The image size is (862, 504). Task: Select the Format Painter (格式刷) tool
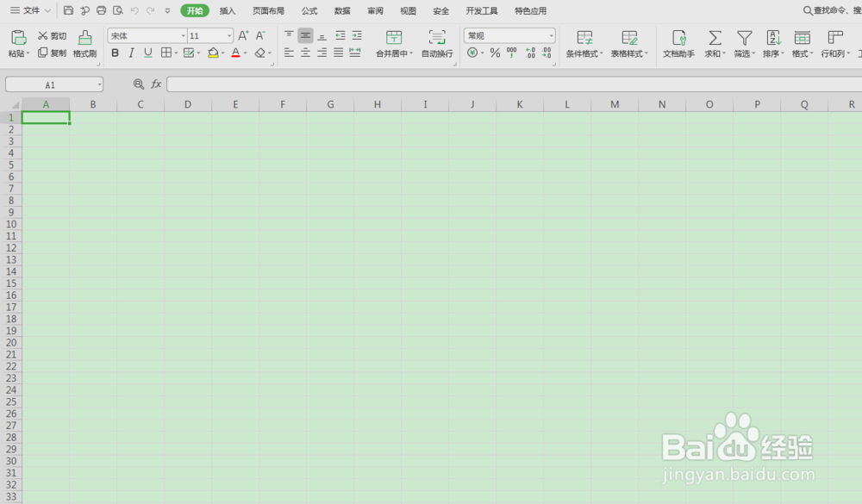tap(84, 44)
